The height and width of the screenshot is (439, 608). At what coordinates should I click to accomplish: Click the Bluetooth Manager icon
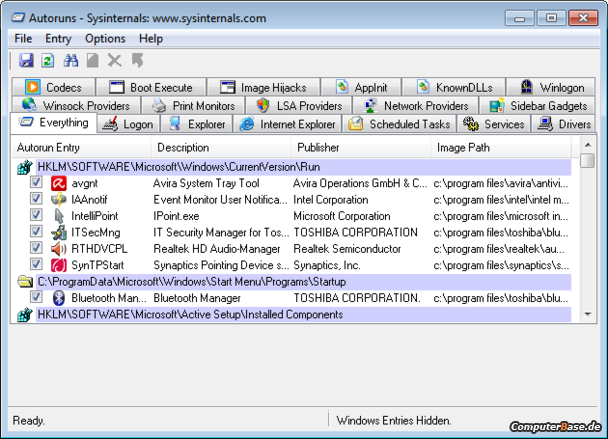59,298
